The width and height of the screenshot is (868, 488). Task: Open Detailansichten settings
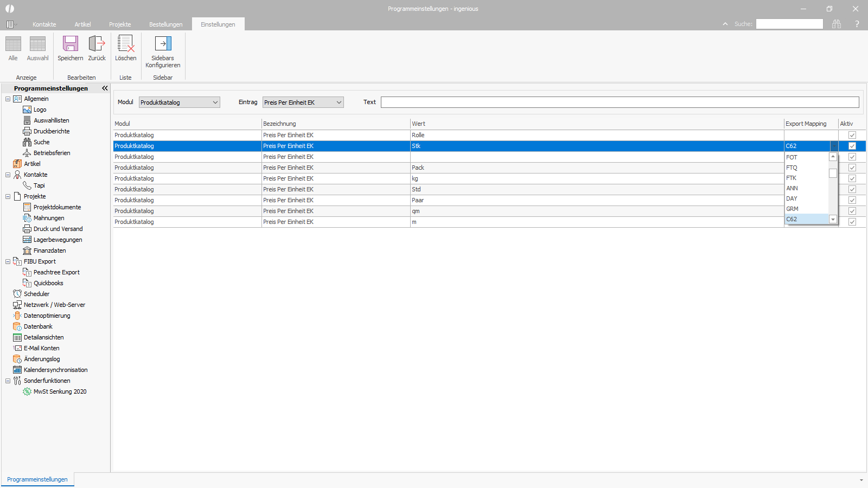coord(43,337)
